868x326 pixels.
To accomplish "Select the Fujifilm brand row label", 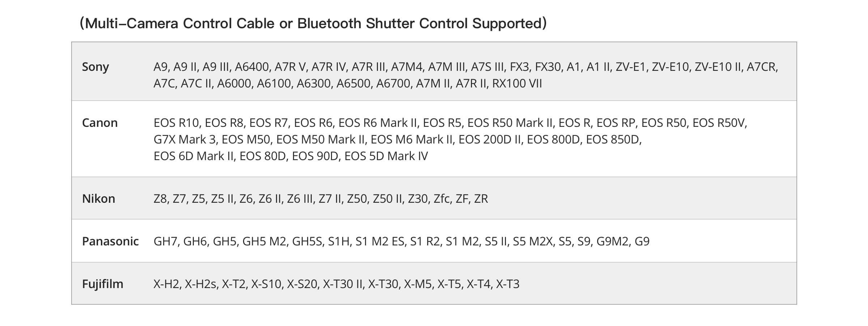I will [102, 284].
